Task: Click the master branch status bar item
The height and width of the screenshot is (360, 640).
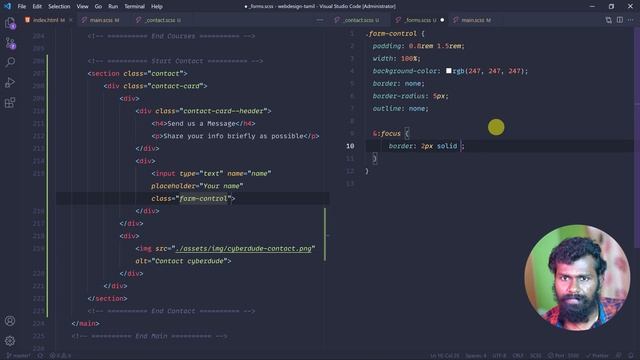Action: click(x=18, y=356)
